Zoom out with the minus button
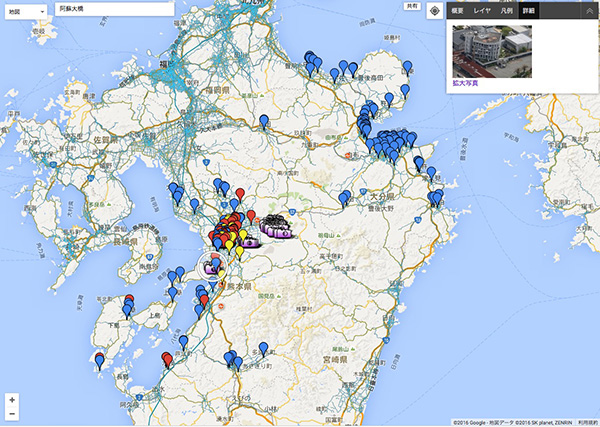 click(11, 413)
